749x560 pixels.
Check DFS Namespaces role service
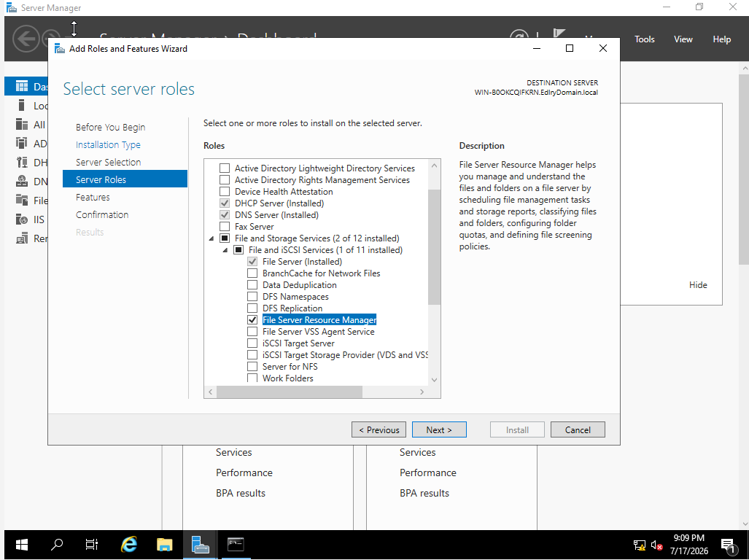252,297
